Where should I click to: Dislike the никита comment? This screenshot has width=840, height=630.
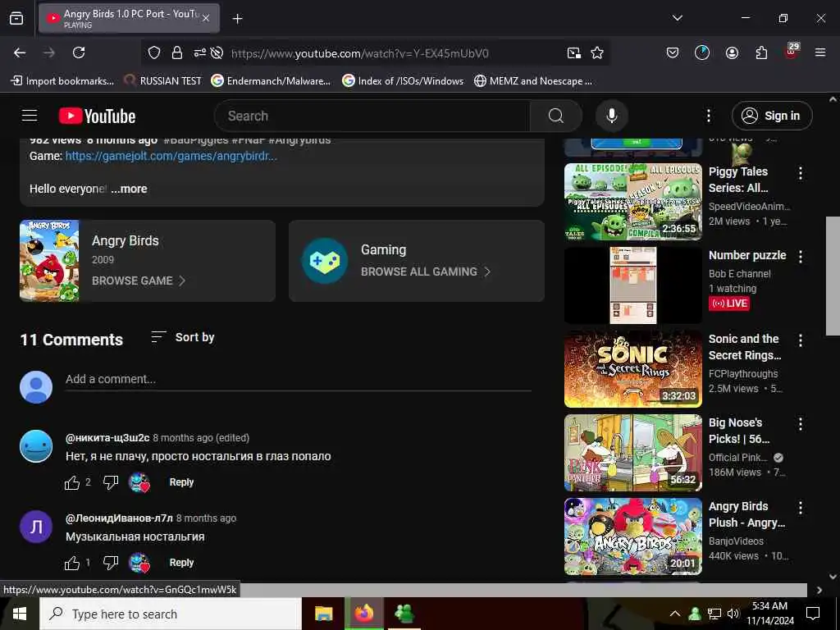point(111,482)
